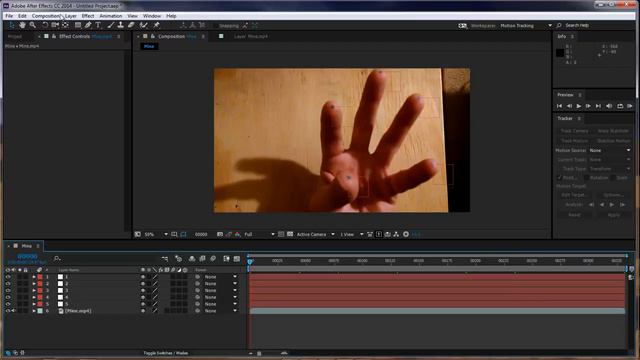
Task: Select the Rectangle shape tool
Action: point(78,25)
